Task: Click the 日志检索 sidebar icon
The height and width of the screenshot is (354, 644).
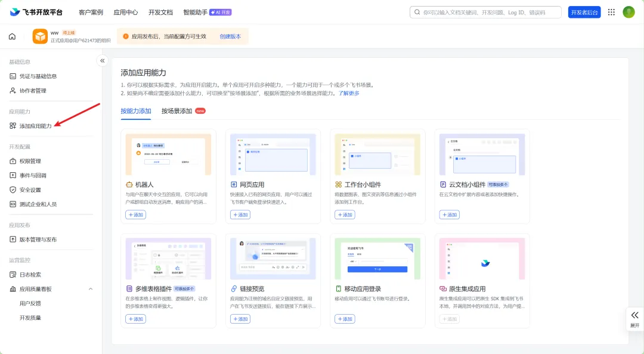Action: pos(13,275)
